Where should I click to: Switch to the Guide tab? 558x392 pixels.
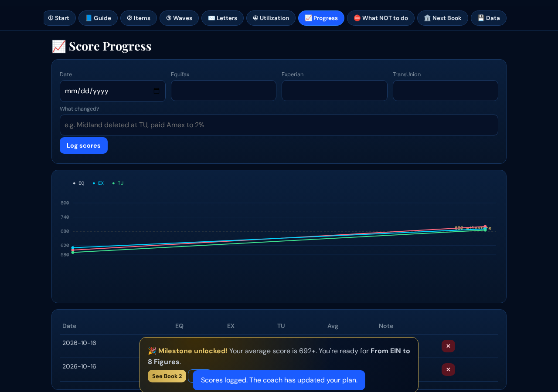click(98, 18)
